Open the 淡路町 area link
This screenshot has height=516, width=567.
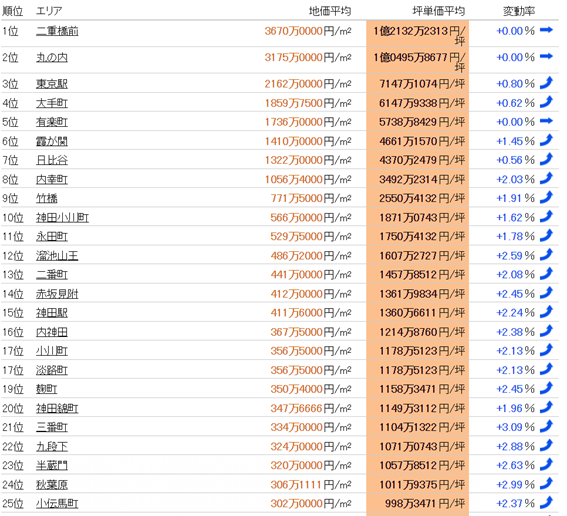coord(52,370)
